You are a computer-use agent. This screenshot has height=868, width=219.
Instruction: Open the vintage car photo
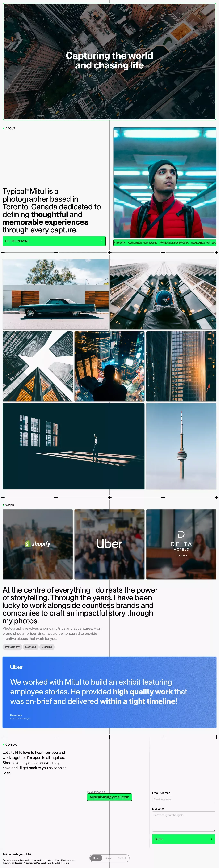pos(56,294)
